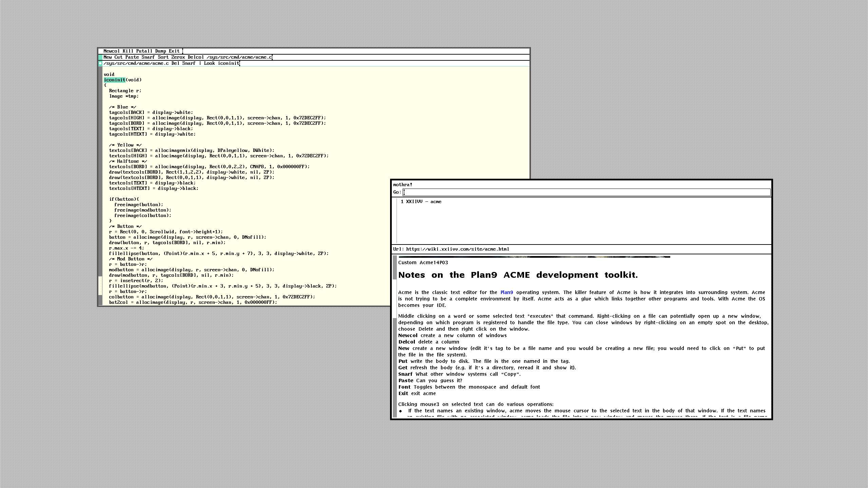
Task: Click the 'Custom Acme14P03' caption in mothra
Action: (x=423, y=263)
